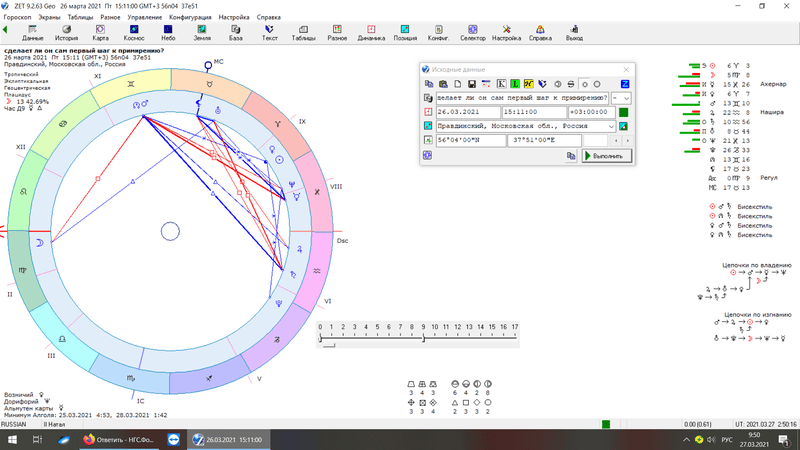Click the Селектор toolbar icon

point(472,33)
